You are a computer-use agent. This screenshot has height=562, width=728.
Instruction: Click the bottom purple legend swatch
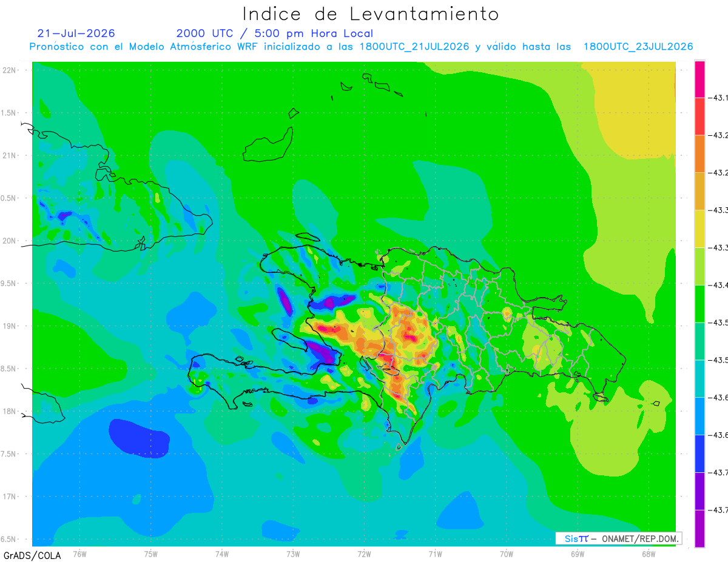(699, 529)
